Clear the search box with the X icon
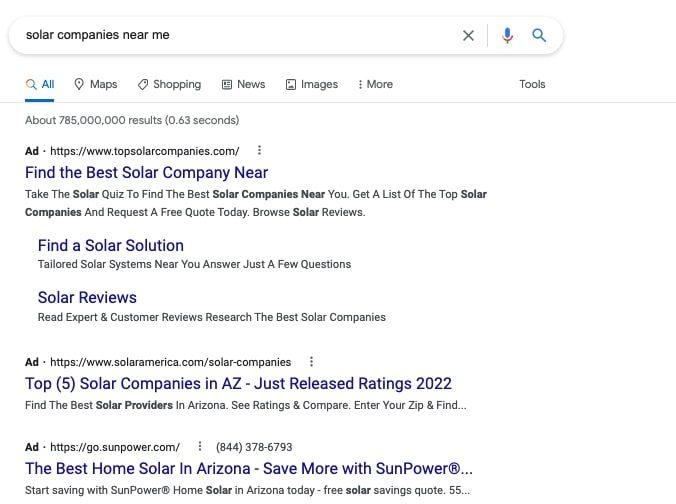The width and height of the screenshot is (676, 504). 468,35
